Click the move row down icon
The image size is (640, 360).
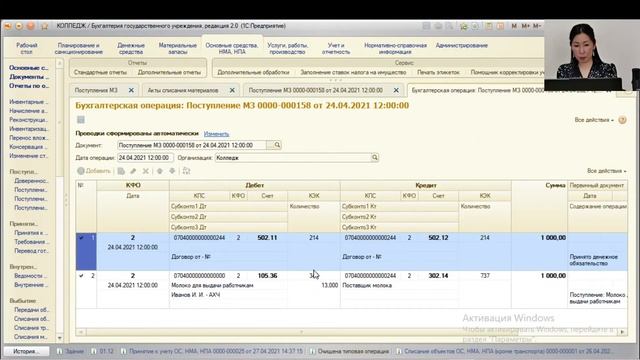point(172,171)
